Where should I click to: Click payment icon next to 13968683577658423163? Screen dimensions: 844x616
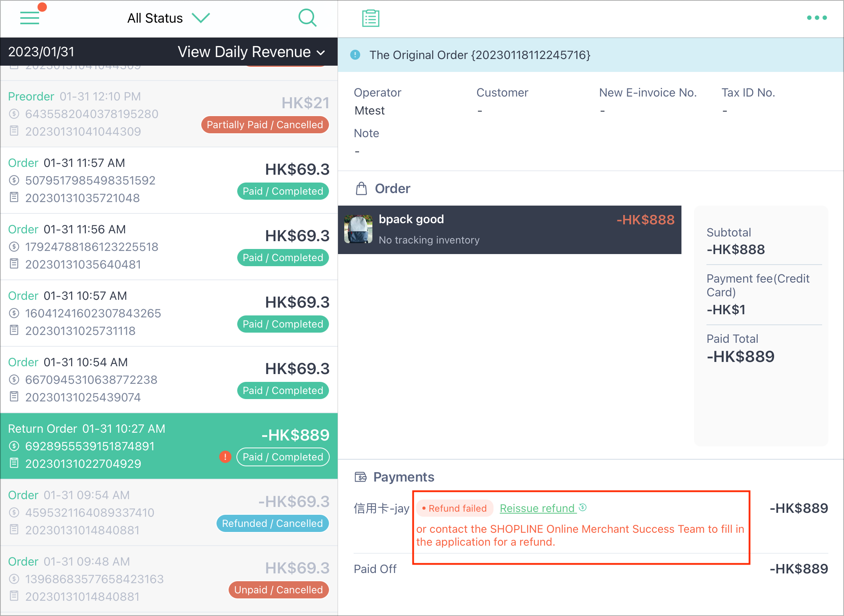tap(14, 579)
